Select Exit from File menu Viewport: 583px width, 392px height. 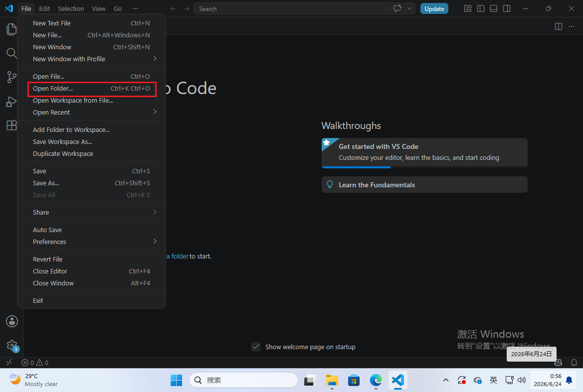(x=91, y=300)
